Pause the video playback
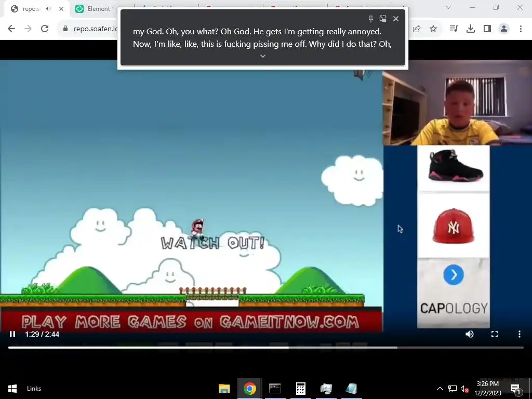This screenshot has width=532, height=399. click(x=12, y=334)
